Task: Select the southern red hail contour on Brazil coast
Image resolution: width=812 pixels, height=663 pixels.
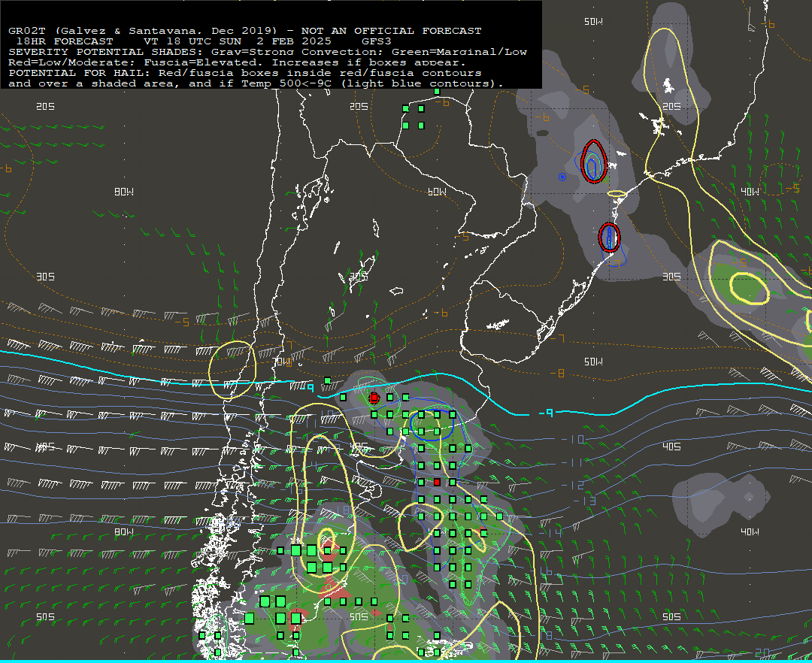Action: (x=609, y=237)
